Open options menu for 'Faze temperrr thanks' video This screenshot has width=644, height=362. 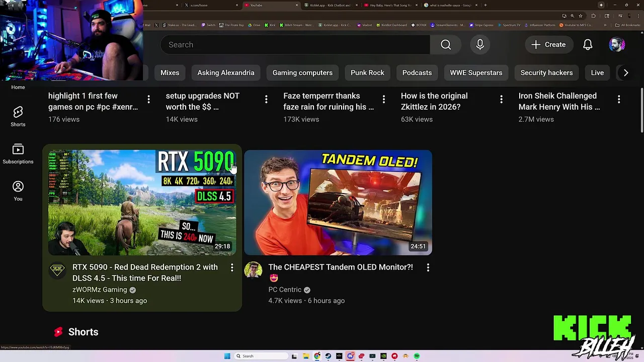pos(384,100)
